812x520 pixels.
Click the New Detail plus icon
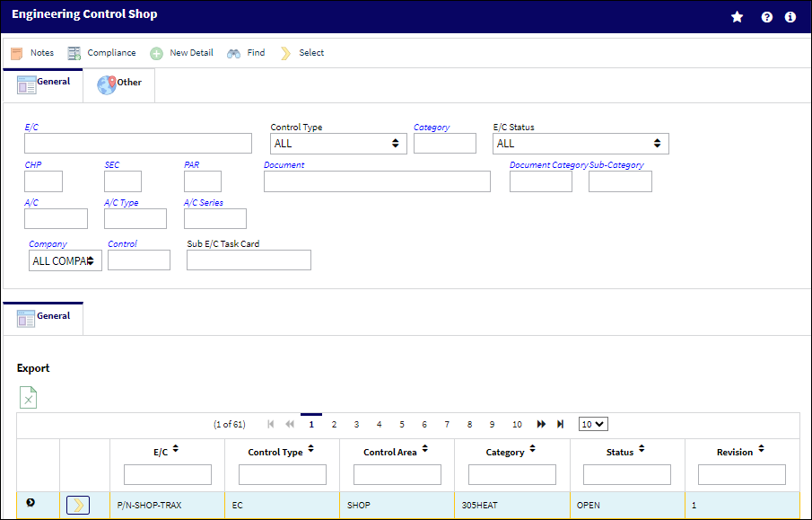point(156,53)
